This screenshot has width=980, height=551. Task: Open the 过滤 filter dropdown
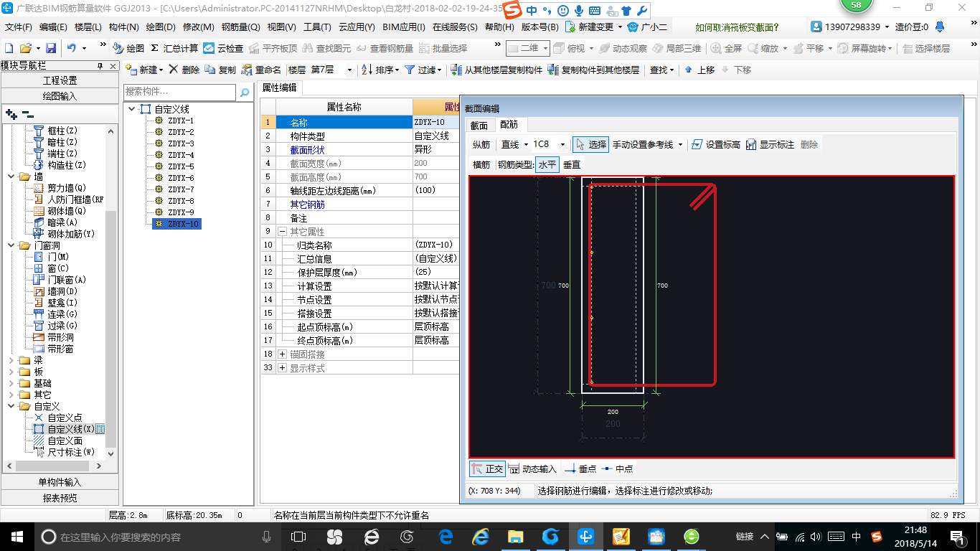[422, 70]
